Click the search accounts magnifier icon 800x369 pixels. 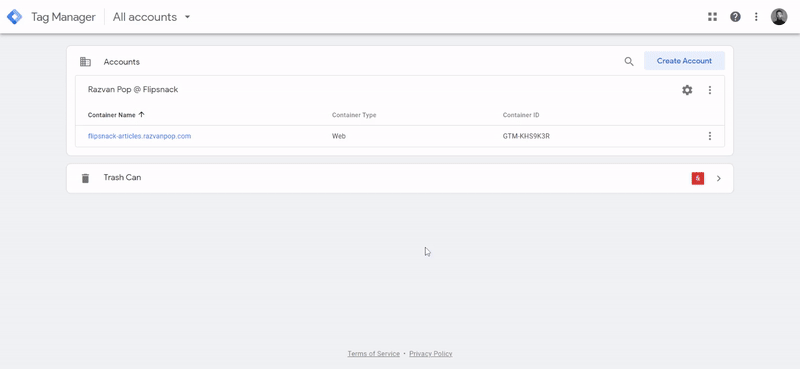(629, 61)
